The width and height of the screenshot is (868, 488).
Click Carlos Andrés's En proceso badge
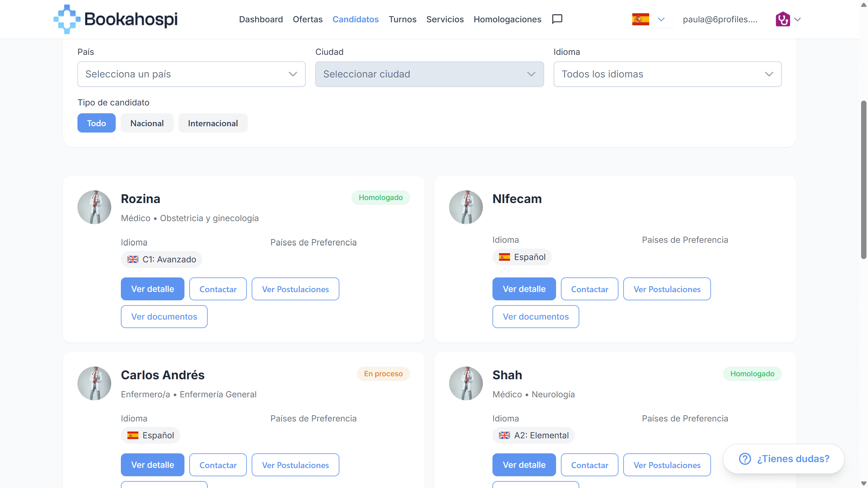click(x=383, y=374)
